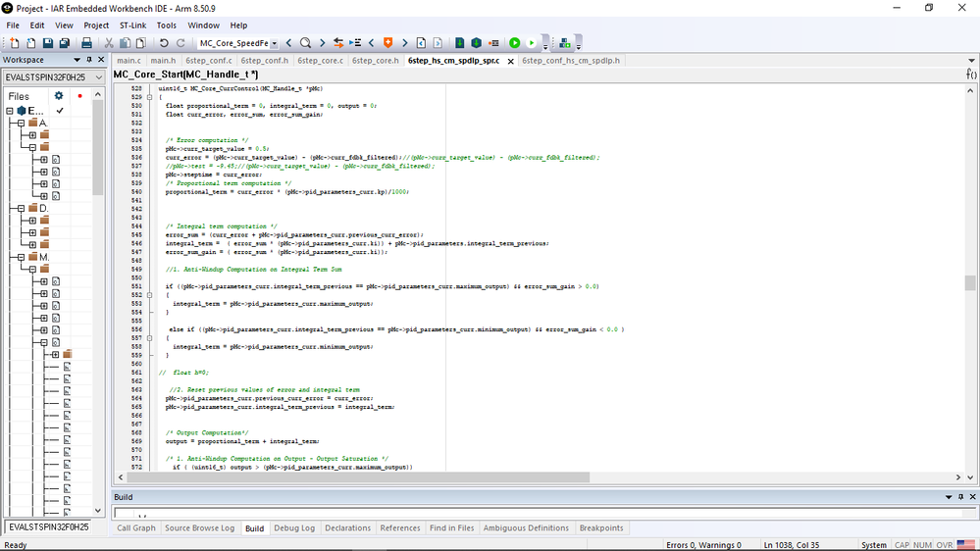Close the Workspace panel
The width and height of the screenshot is (980, 551).
(101, 60)
